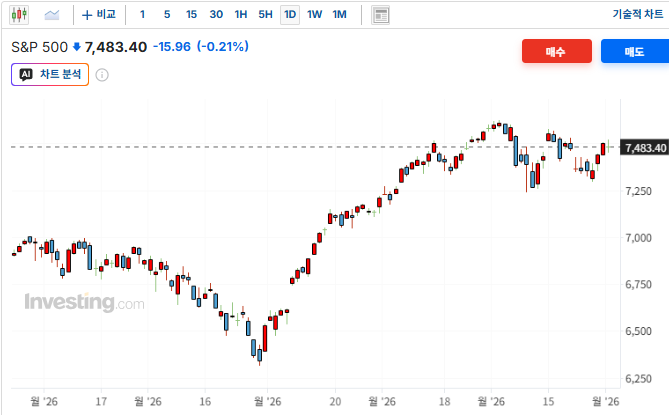Screen dimensions: 669x415
Task: Click the current price label 7,483.40 on axis
Action: click(644, 148)
